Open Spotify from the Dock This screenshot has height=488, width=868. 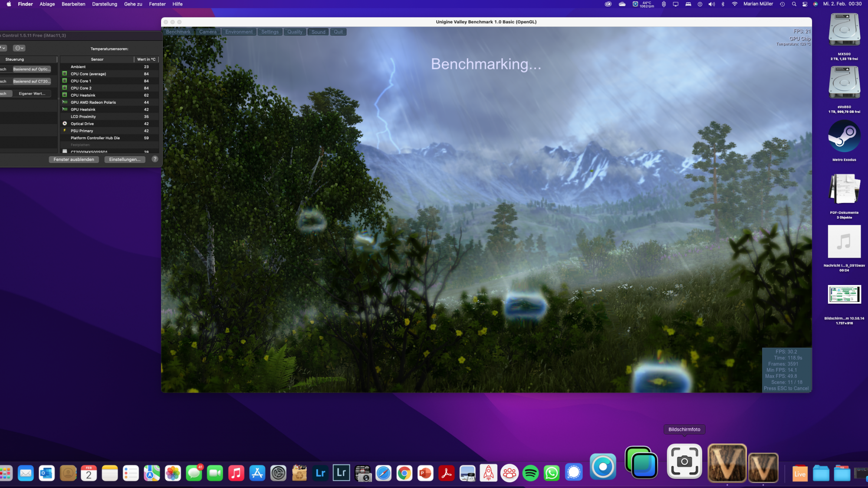(530, 473)
